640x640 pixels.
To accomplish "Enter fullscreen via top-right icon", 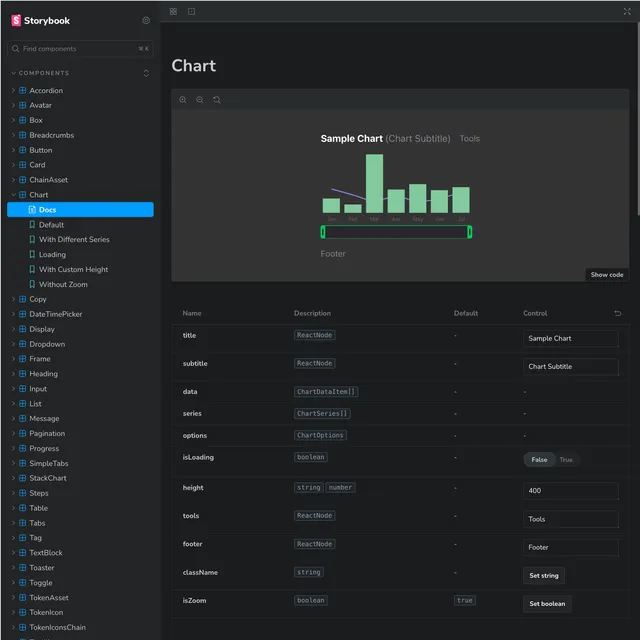I will coord(627,11).
